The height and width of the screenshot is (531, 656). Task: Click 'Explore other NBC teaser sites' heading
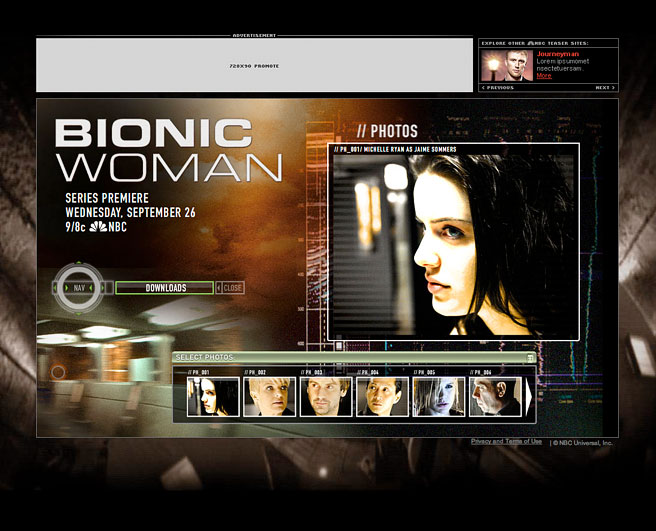pos(535,43)
